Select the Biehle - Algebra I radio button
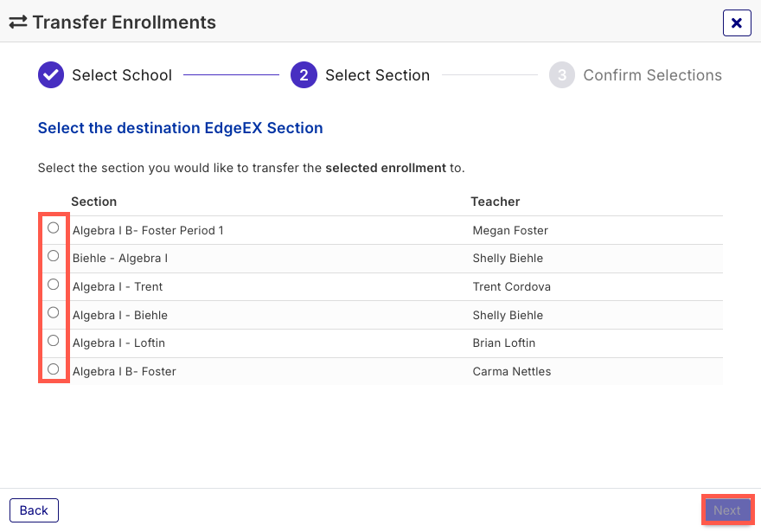This screenshot has height=532, width=761. (54, 256)
